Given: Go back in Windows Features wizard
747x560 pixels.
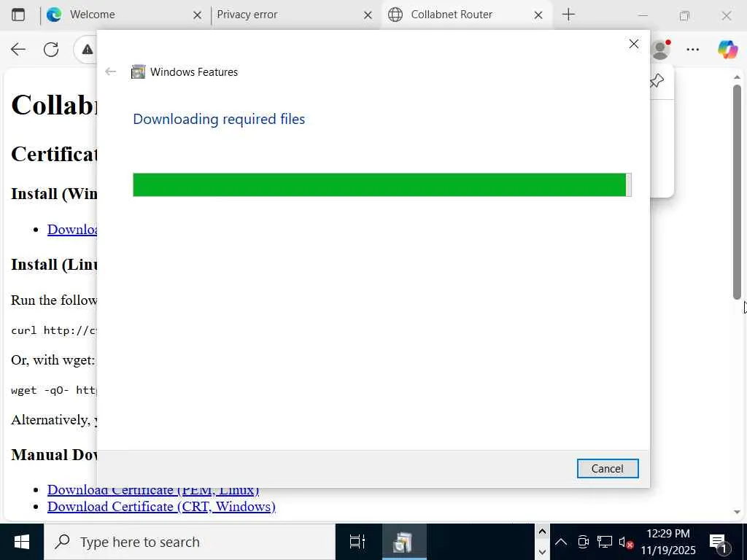Looking at the screenshot, I should (x=111, y=72).
